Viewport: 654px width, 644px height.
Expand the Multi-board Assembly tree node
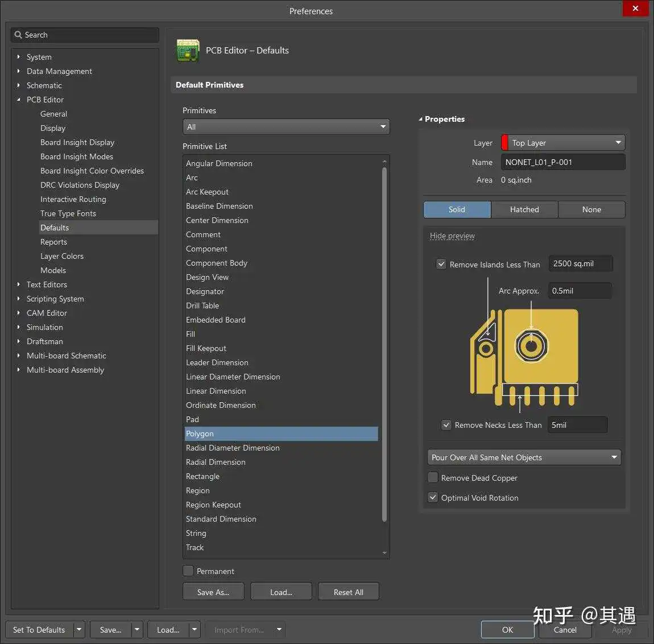pyautogui.click(x=18, y=369)
